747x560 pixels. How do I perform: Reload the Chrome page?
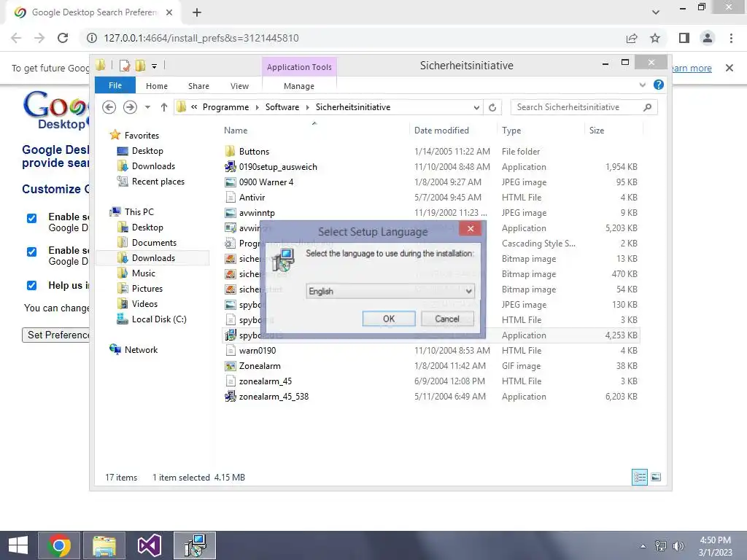click(63, 38)
